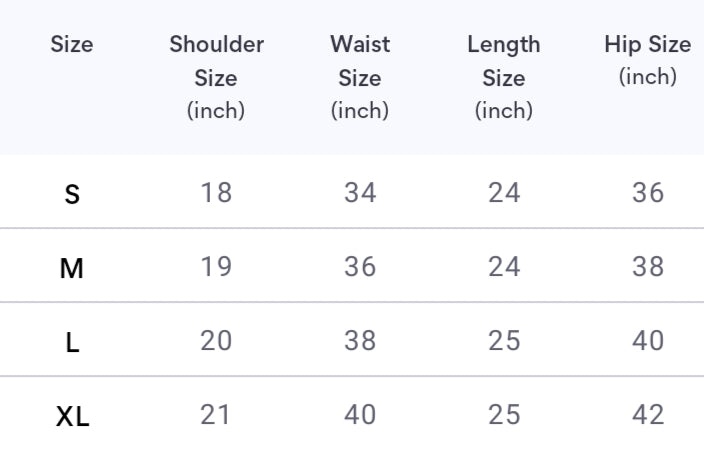Click the Shoulder Size column header
This screenshot has height=460, width=704.
coord(216,77)
